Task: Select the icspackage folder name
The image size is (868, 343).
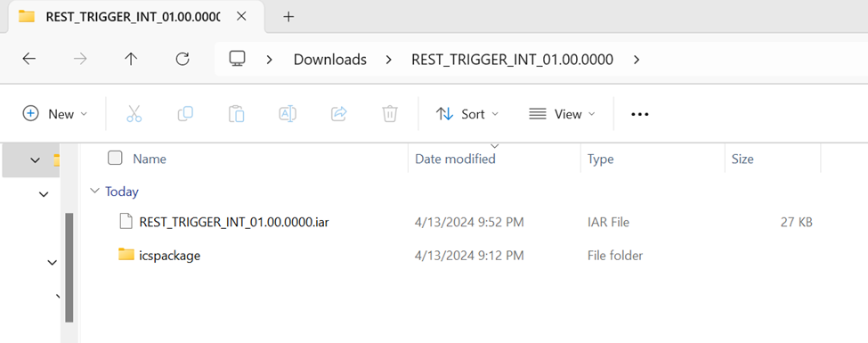Action: point(169,256)
